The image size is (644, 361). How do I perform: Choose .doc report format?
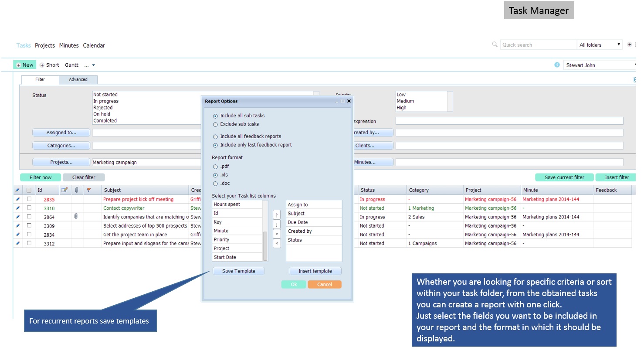pyautogui.click(x=215, y=184)
